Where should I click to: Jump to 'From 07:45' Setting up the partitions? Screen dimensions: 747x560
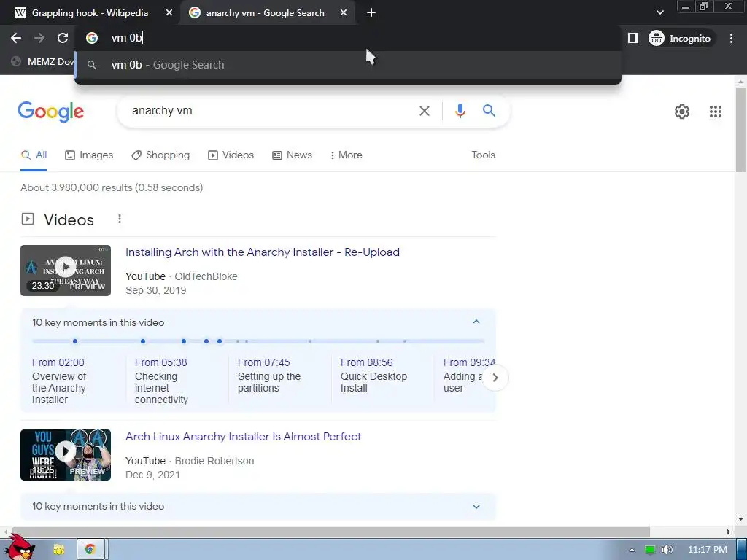tap(269, 376)
